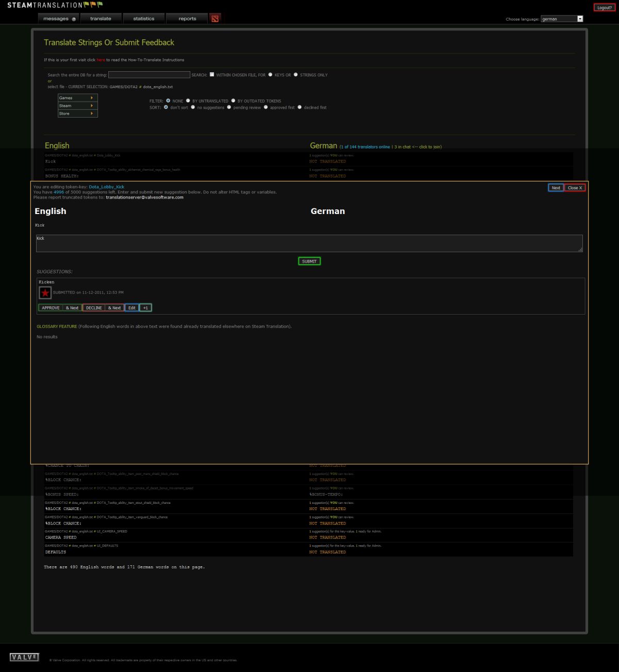619x672 pixels.
Task: Expand the Store file menu
Action: click(x=78, y=113)
